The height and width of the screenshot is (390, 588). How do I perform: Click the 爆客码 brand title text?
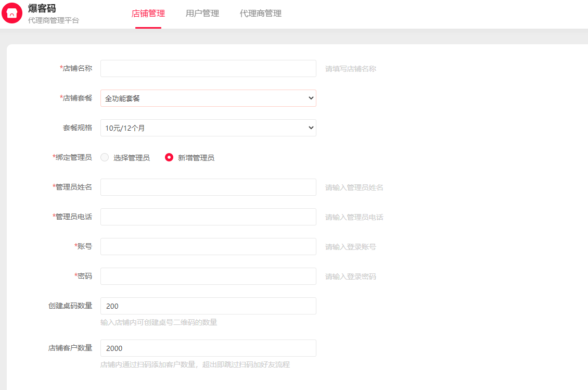[42, 8]
